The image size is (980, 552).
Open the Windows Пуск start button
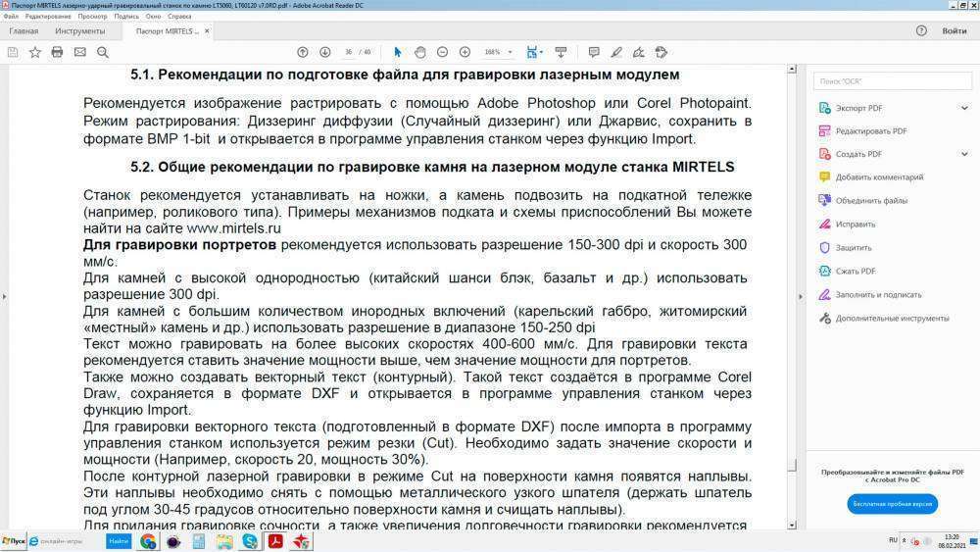[13, 541]
